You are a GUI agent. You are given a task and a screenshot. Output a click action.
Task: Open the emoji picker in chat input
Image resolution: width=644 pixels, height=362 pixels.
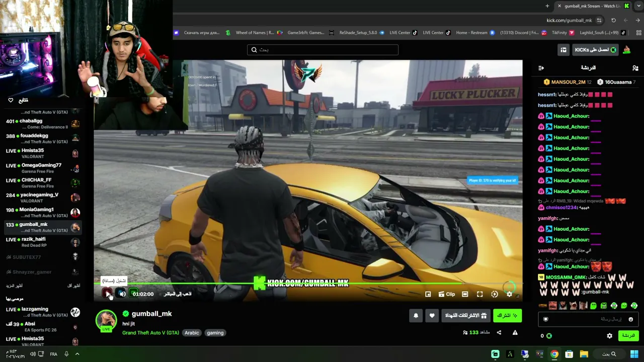click(x=631, y=319)
